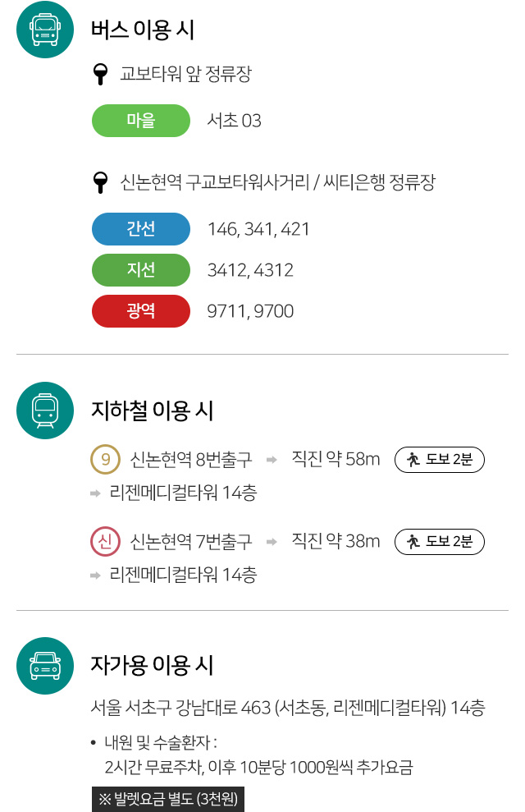Click the teal car icon
The width and height of the screenshot is (525, 812).
pyautogui.click(x=45, y=665)
